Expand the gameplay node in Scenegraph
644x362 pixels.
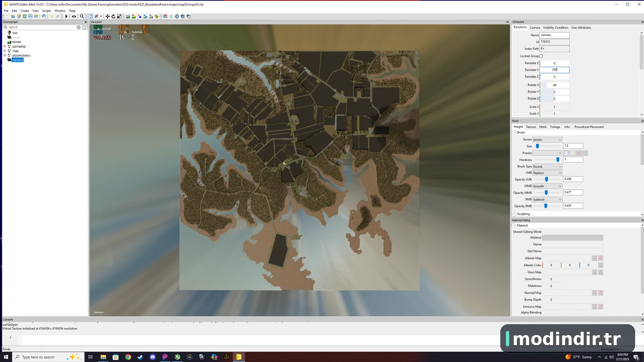click(x=5, y=46)
